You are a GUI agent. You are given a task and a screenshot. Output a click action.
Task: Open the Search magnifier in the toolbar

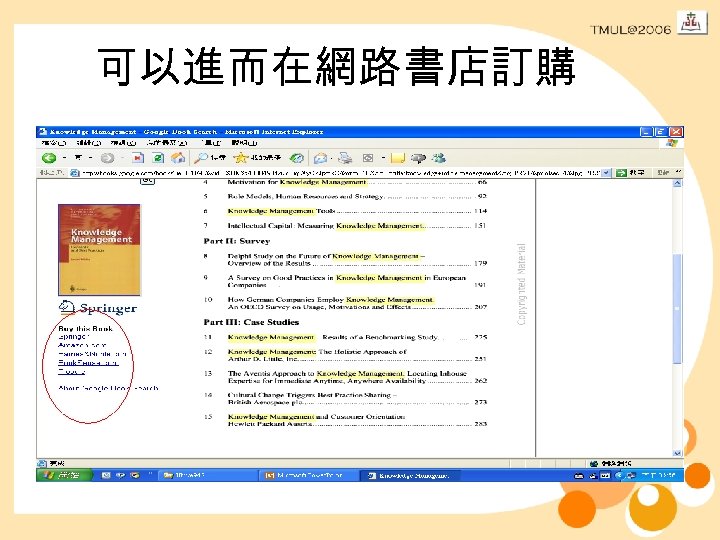tap(201, 158)
